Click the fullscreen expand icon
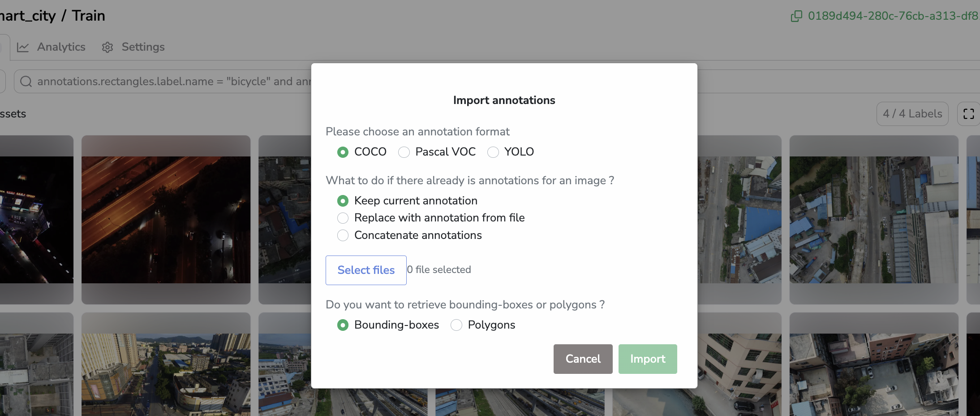The image size is (980, 416). click(x=968, y=114)
